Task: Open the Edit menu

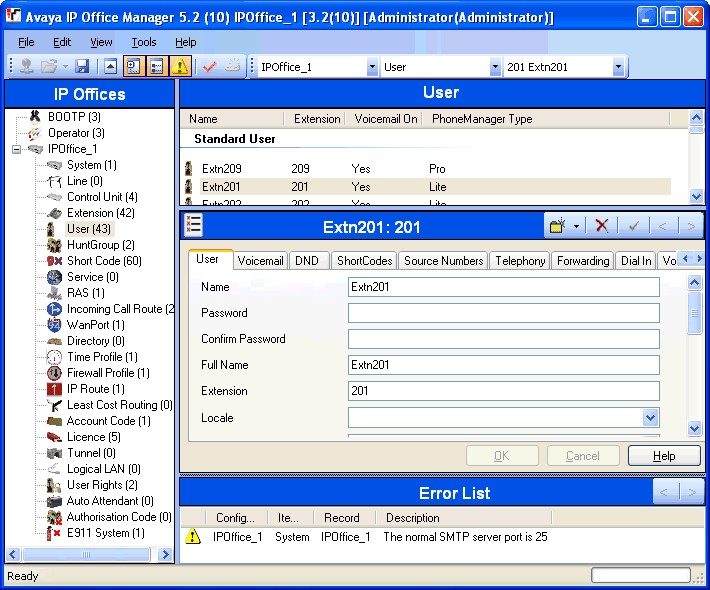Action: tap(62, 42)
